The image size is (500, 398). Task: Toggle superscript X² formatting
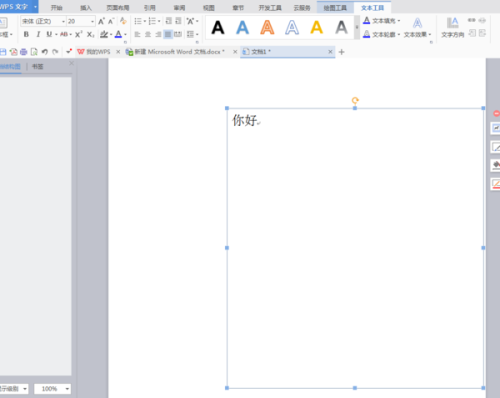point(79,34)
